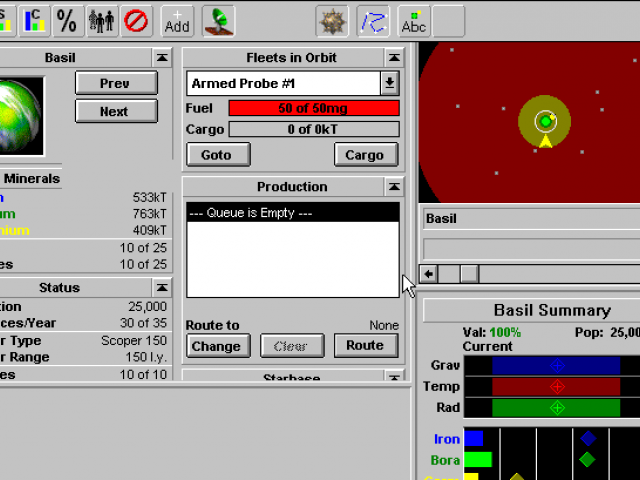
Task: Click the scroll left arrow below the map
Action: [428, 274]
